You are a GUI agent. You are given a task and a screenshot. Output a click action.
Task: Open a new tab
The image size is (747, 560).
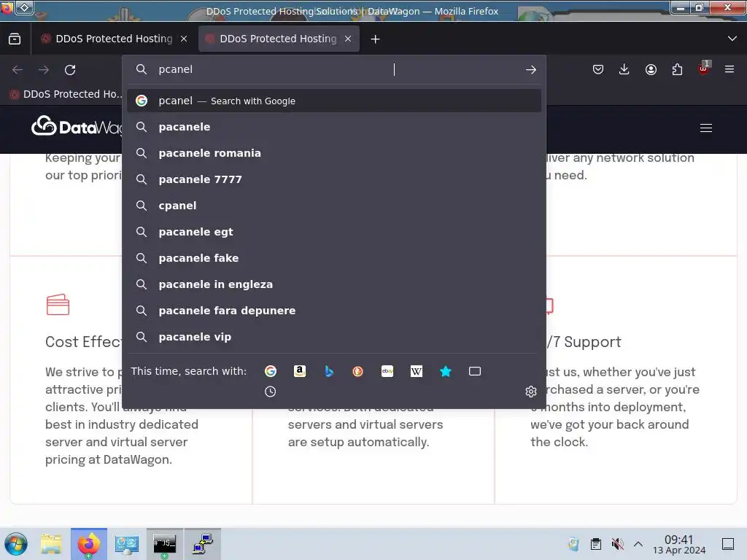pyautogui.click(x=376, y=39)
